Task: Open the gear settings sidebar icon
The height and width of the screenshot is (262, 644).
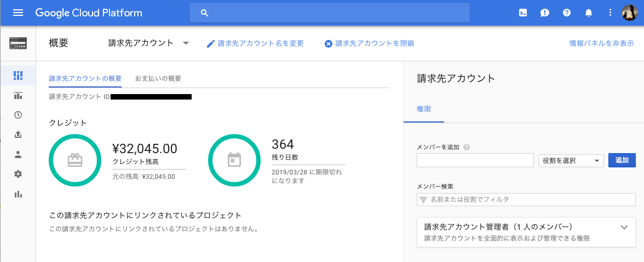Action: (18, 174)
